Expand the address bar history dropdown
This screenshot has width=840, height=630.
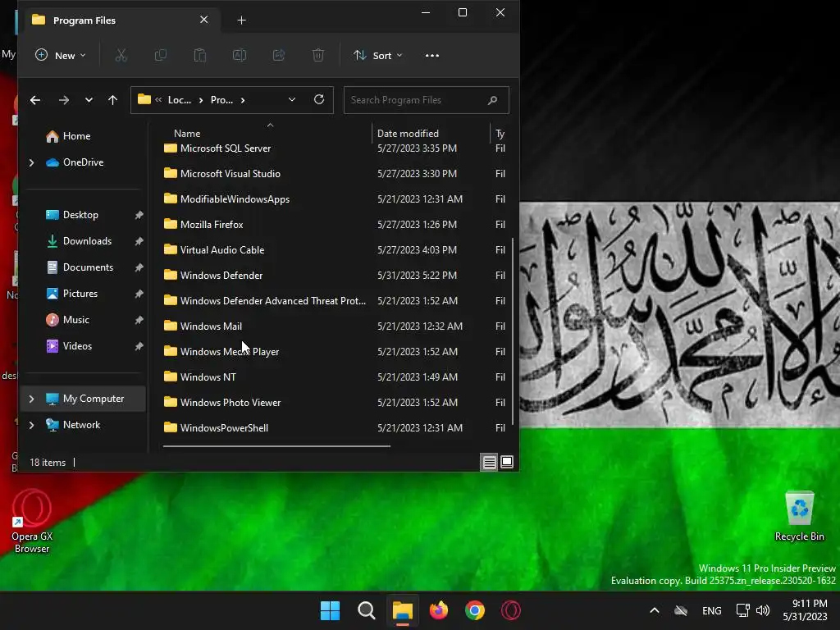[x=292, y=99]
